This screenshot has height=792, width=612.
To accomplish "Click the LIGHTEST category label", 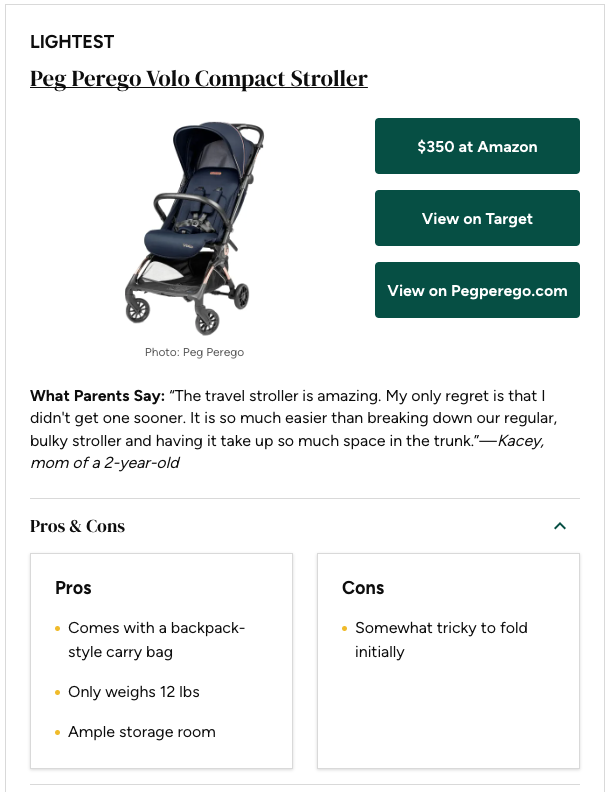I will [72, 42].
